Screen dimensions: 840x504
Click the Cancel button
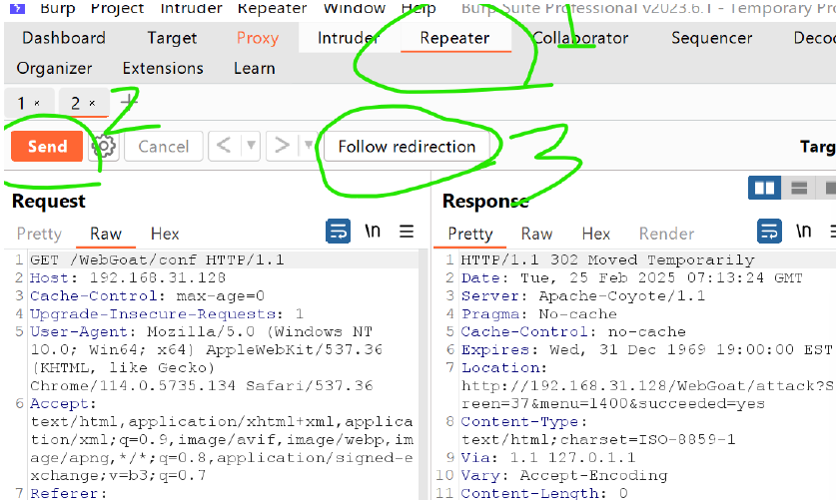[x=164, y=146]
